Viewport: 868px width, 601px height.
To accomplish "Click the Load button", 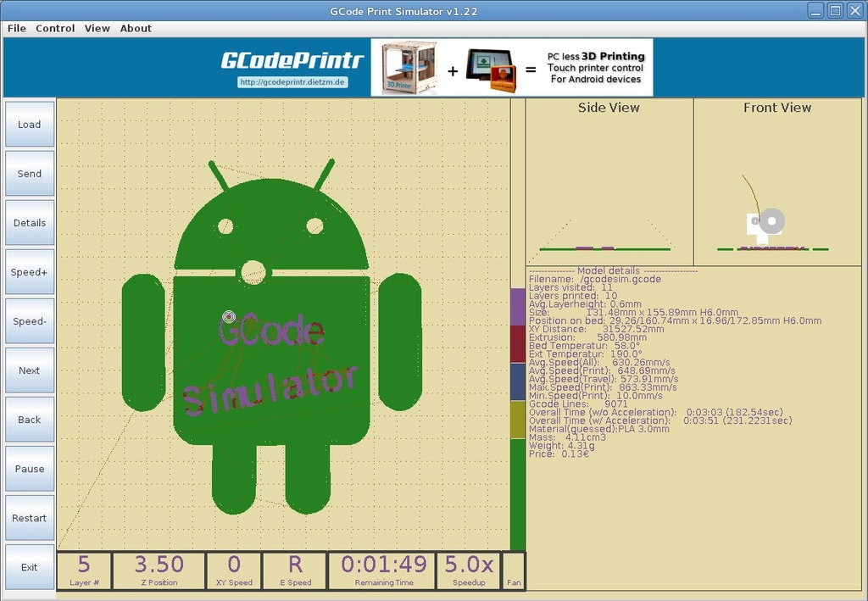I will tap(30, 124).
